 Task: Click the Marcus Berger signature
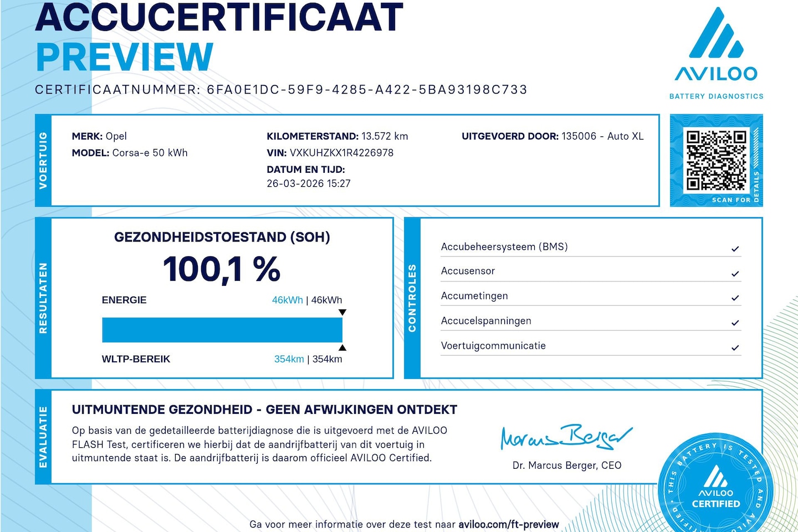coord(566,437)
